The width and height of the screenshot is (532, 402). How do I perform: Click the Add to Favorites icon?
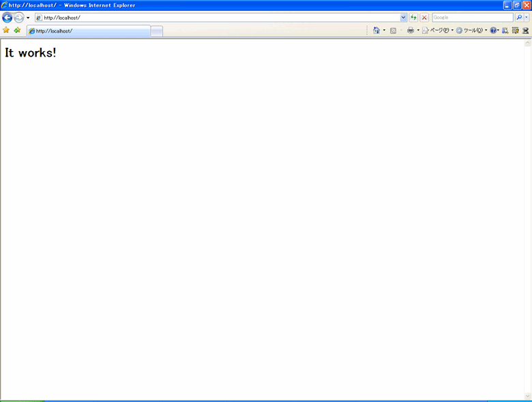(x=17, y=30)
